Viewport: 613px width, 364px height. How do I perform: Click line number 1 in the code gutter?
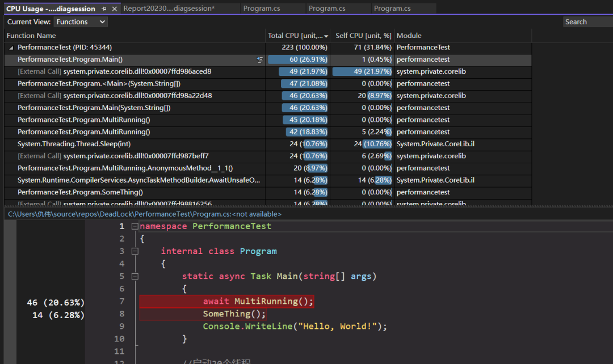point(121,227)
